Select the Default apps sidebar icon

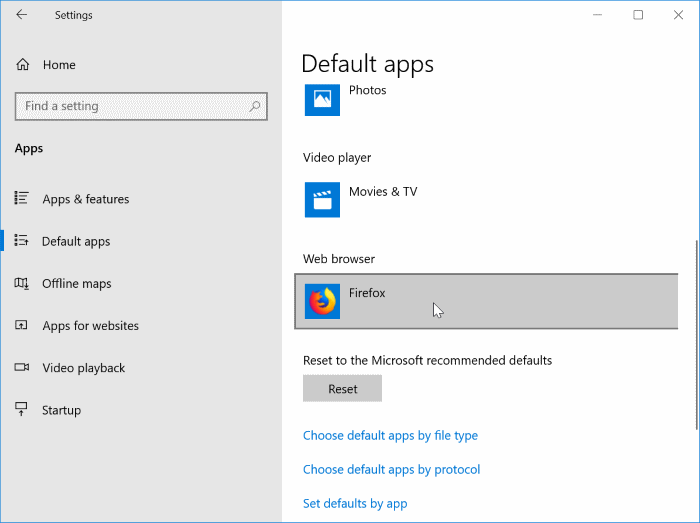(21, 241)
